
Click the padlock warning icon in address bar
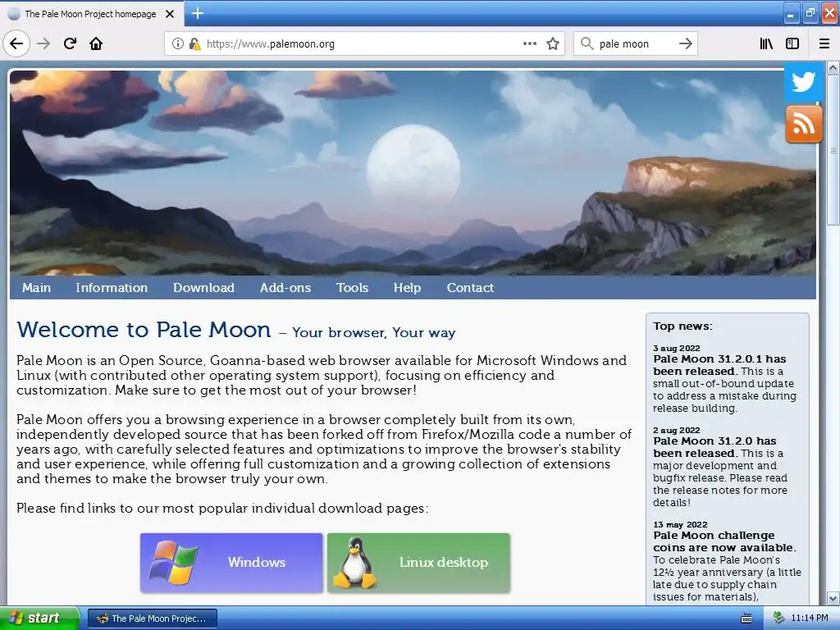(x=194, y=43)
